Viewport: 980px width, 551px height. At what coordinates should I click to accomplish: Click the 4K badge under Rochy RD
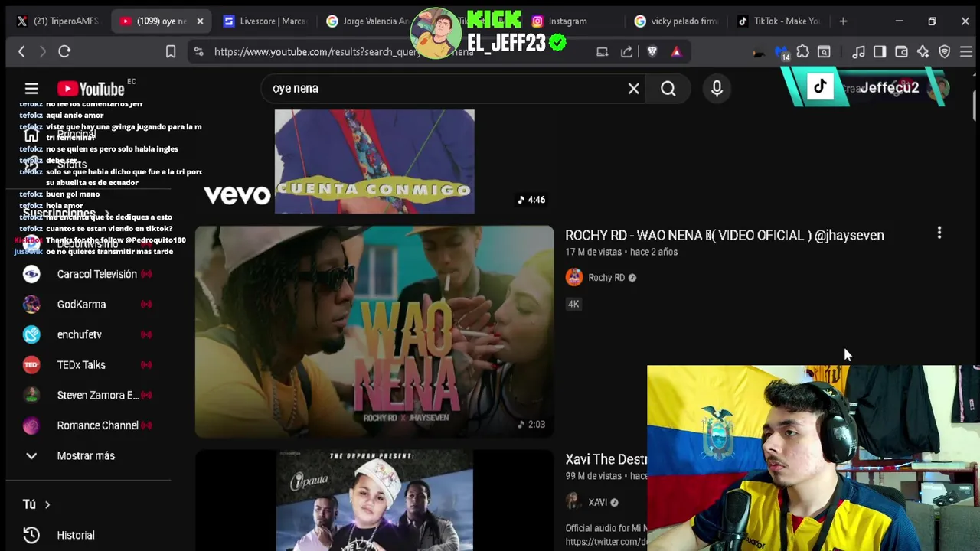pos(573,304)
